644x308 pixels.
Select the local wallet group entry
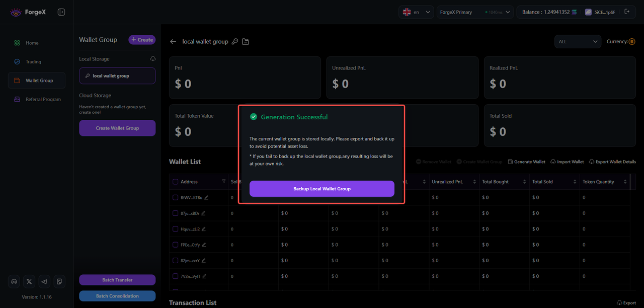pos(117,76)
